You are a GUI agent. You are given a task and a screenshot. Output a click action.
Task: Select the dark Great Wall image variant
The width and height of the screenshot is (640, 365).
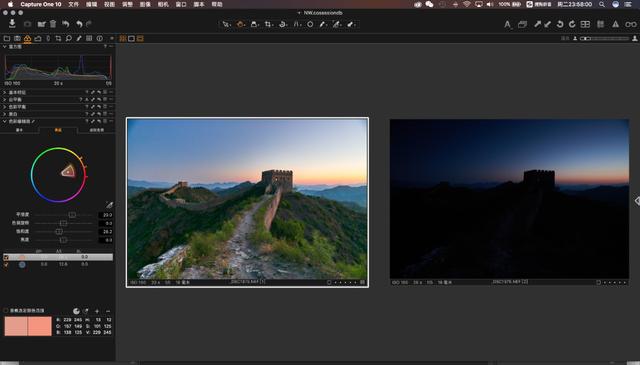(x=509, y=199)
